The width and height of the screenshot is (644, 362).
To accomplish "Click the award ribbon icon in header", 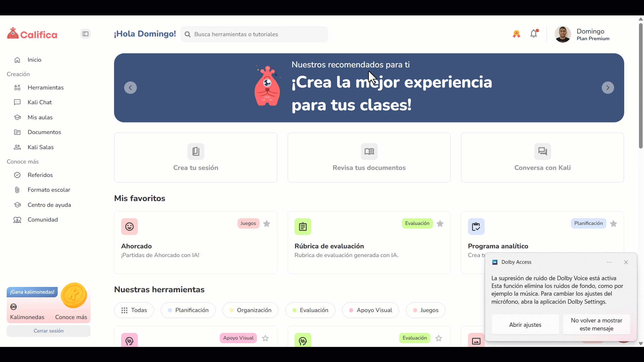I will [x=516, y=34].
